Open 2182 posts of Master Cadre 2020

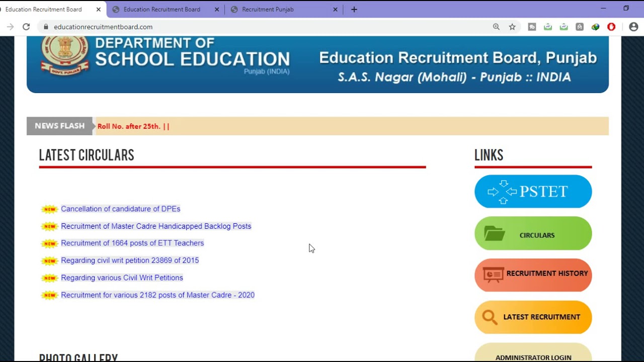[157, 295]
